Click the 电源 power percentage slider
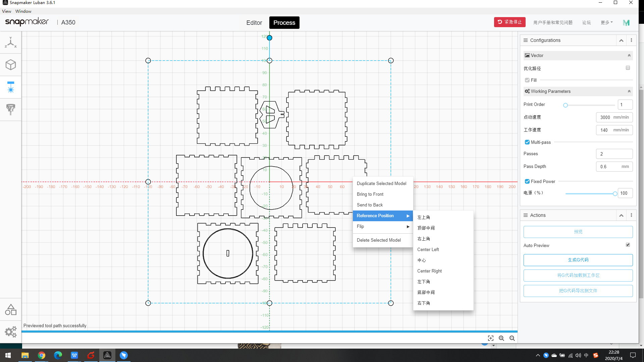This screenshot has width=644, height=362. click(x=590, y=193)
